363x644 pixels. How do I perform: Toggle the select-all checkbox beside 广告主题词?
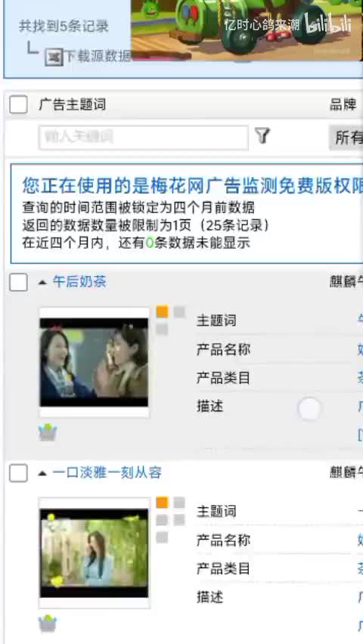(18, 104)
